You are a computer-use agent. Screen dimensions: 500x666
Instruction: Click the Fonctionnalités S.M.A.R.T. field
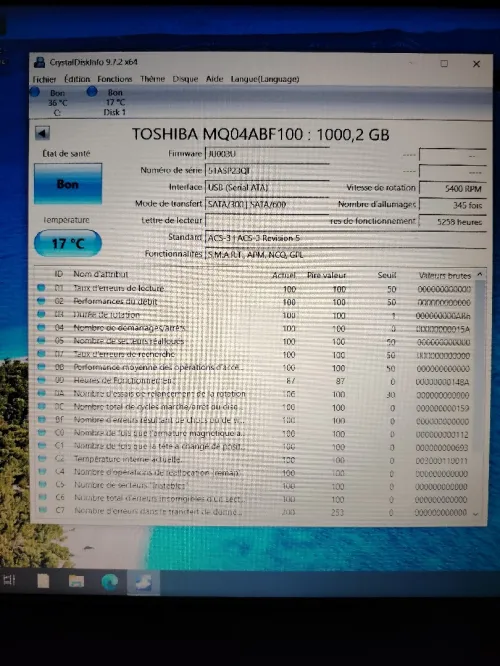click(346, 254)
